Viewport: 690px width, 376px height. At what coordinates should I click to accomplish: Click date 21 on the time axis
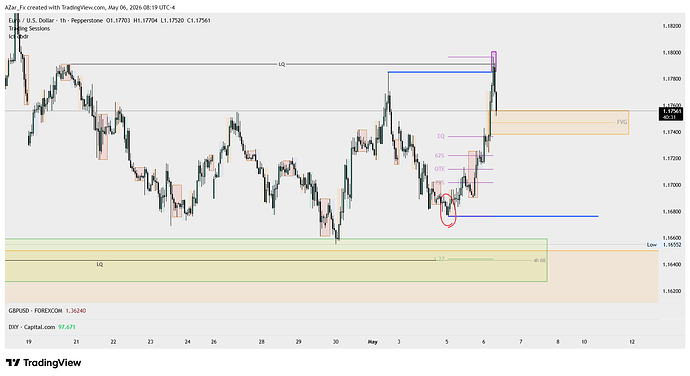tap(77, 342)
